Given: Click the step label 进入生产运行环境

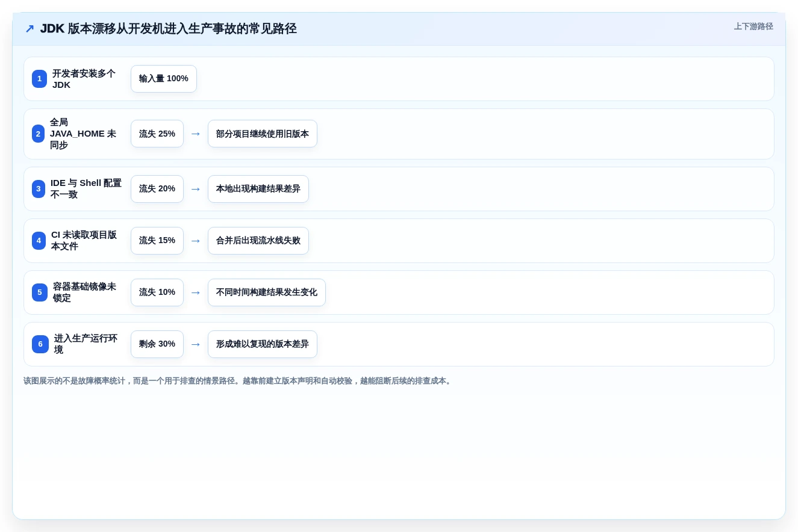Looking at the screenshot, I should click(86, 344).
